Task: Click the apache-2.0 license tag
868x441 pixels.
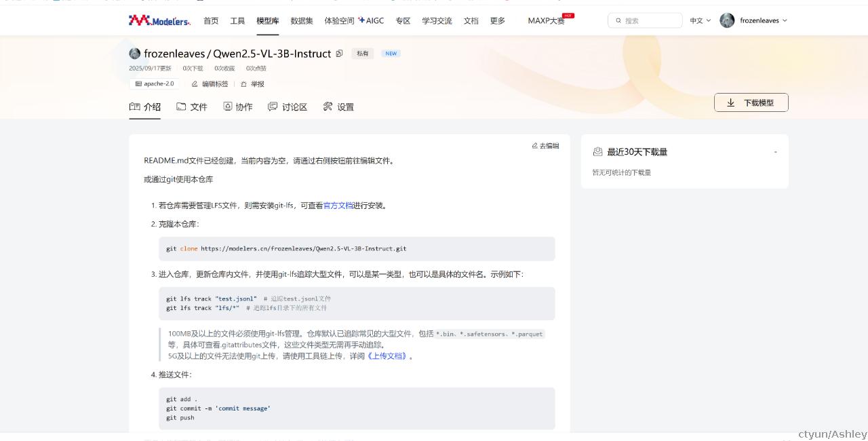Action: pyautogui.click(x=155, y=84)
